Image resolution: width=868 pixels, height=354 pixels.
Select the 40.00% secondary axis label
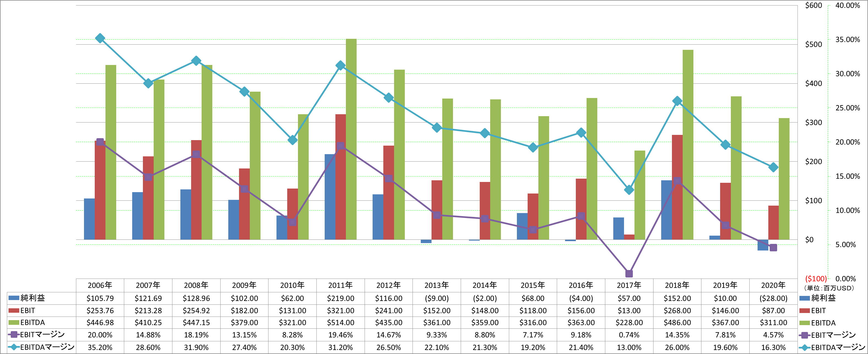coord(847,6)
